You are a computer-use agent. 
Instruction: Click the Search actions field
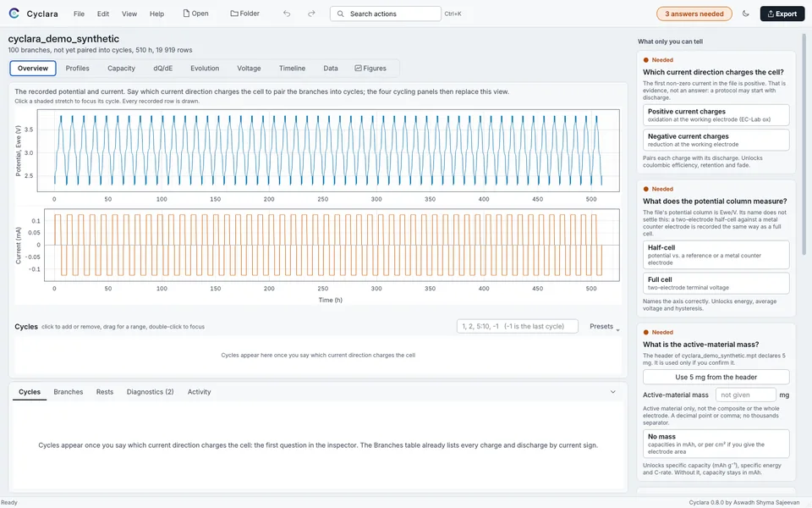click(x=386, y=14)
